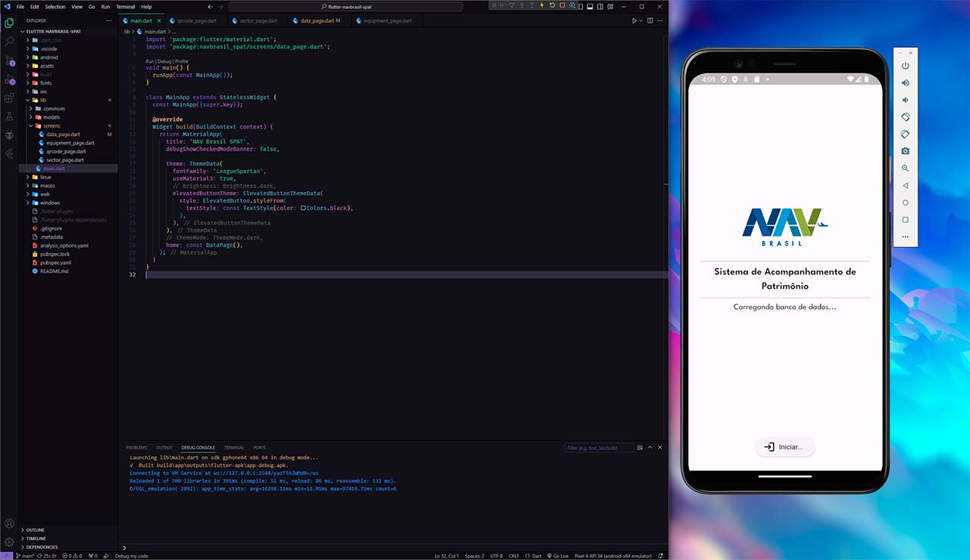Expand the windows folder in Explorer
The height and width of the screenshot is (560, 970).
(x=50, y=203)
